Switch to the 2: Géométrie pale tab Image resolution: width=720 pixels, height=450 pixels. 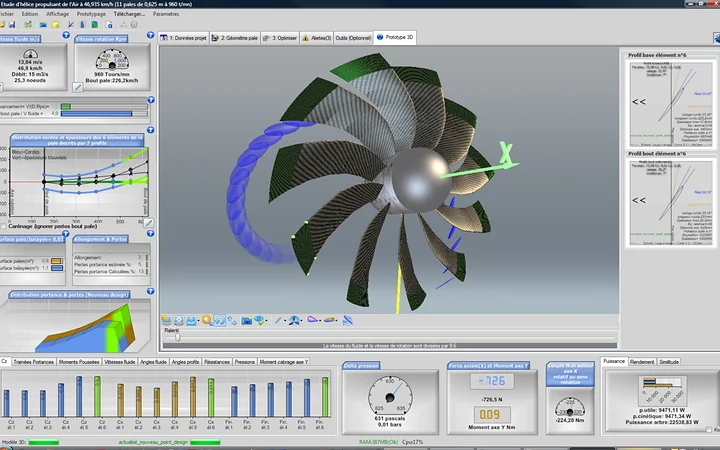pyautogui.click(x=235, y=38)
